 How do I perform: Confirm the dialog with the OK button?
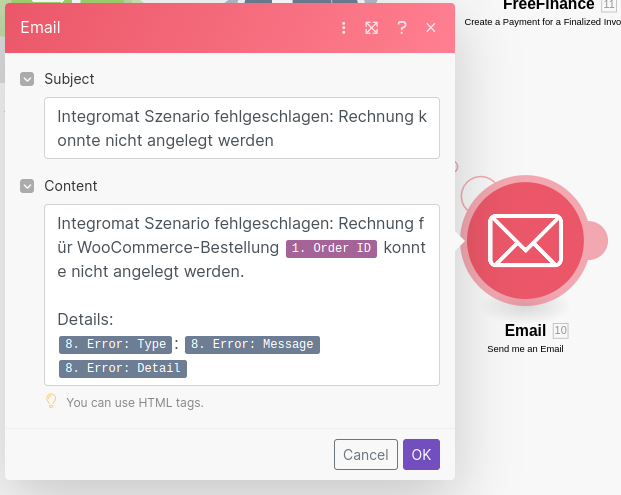point(421,455)
